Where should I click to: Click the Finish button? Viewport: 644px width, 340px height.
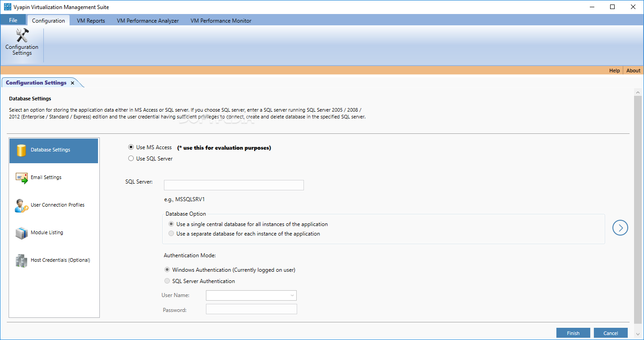(x=573, y=333)
